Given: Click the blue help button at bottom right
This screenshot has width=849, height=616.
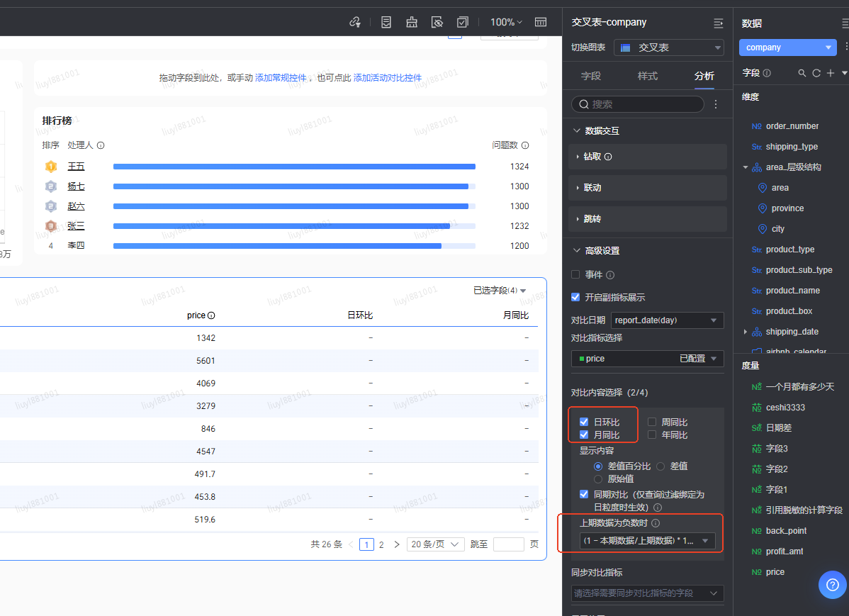Looking at the screenshot, I should pos(833,585).
